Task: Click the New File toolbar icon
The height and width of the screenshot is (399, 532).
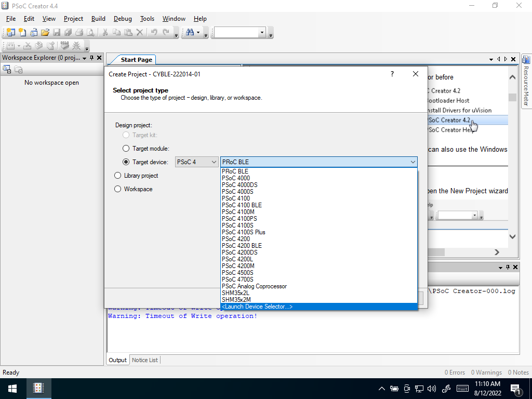Action: coord(22,32)
